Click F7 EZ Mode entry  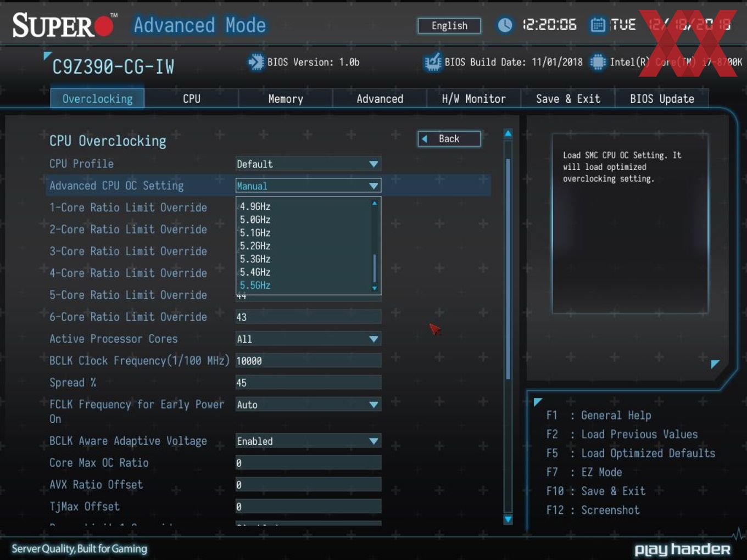584,472
